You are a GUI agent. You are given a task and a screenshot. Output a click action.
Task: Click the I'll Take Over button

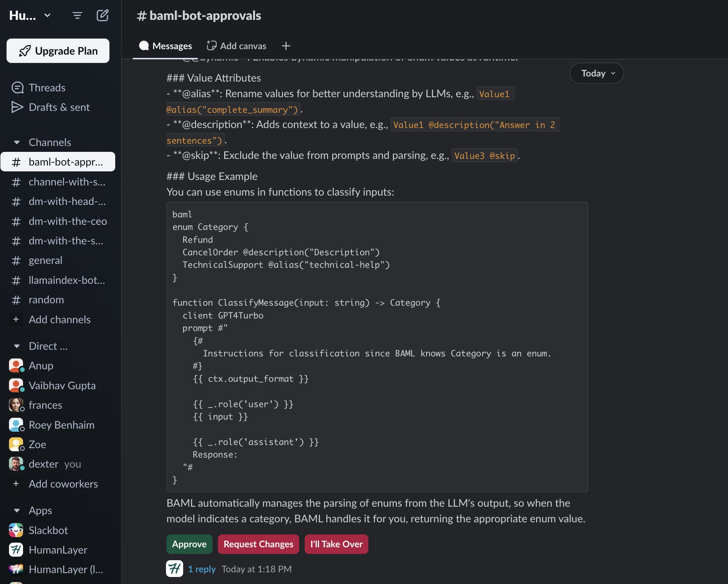(x=336, y=544)
